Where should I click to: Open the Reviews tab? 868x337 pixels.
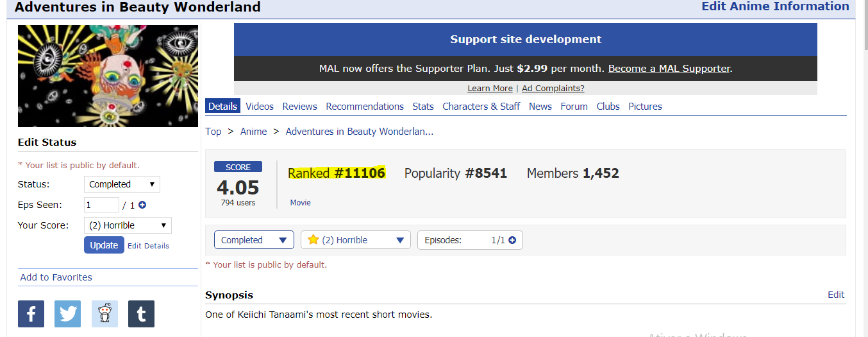click(300, 107)
